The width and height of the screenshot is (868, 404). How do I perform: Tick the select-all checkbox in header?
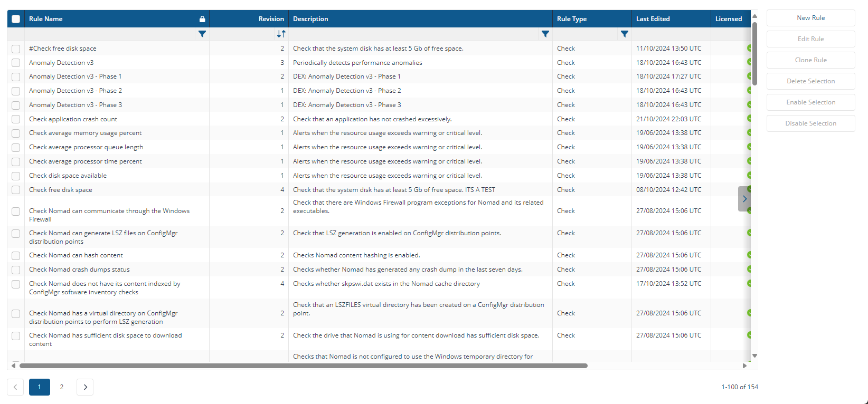pos(16,19)
